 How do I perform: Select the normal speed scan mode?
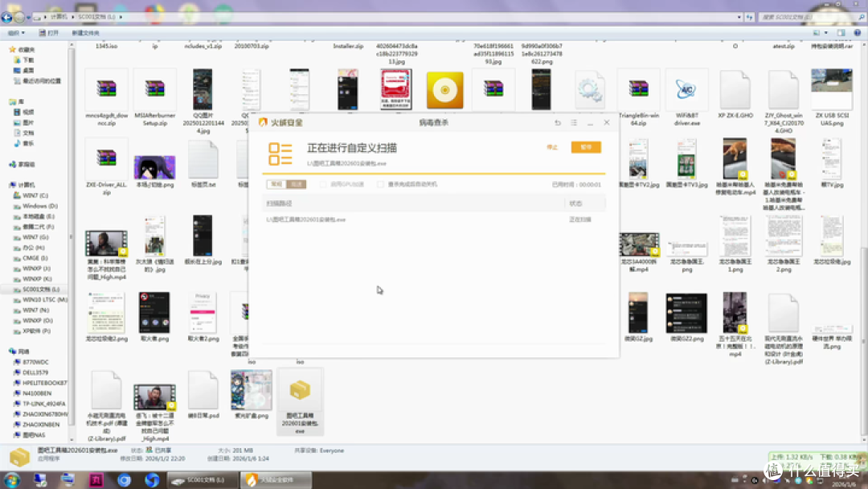[x=276, y=184]
